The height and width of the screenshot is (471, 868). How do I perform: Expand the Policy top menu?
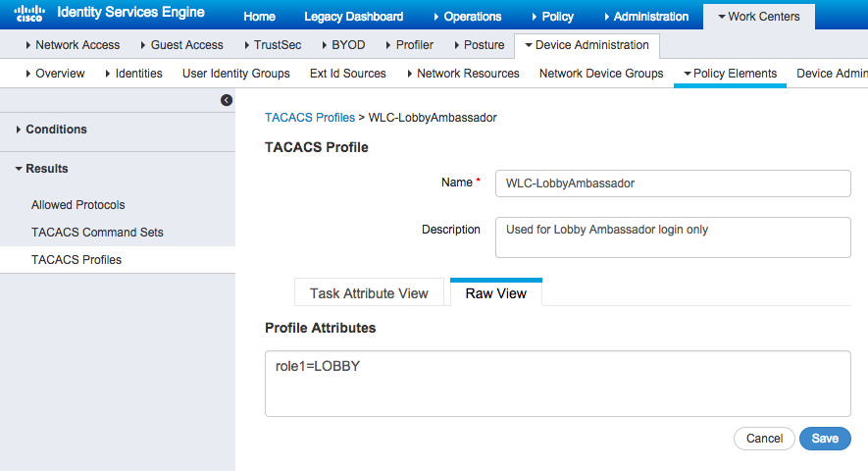pos(552,17)
